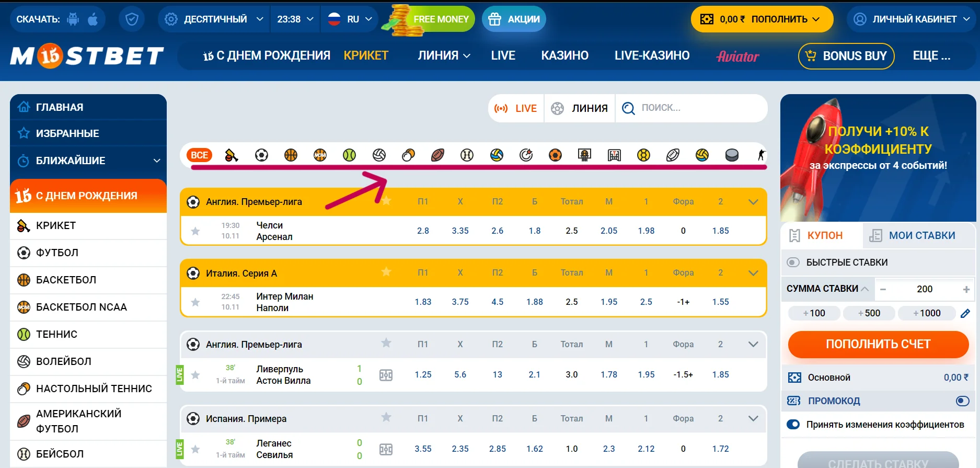Open Aviator in main navigation

pyautogui.click(x=737, y=56)
